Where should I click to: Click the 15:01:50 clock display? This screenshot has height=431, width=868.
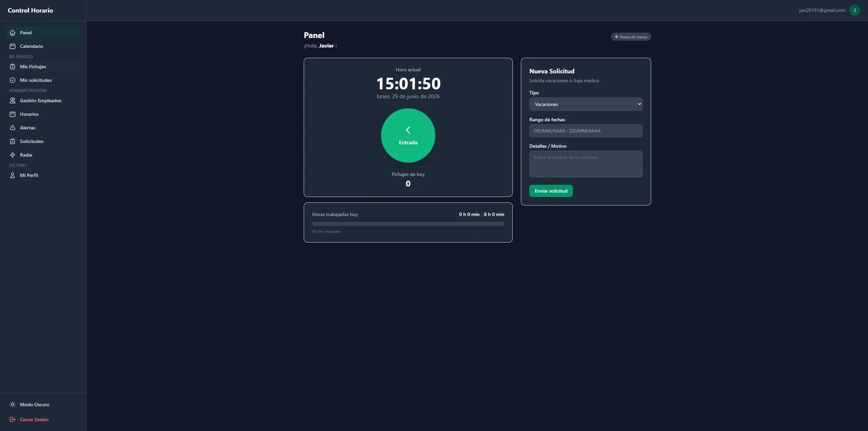[408, 84]
